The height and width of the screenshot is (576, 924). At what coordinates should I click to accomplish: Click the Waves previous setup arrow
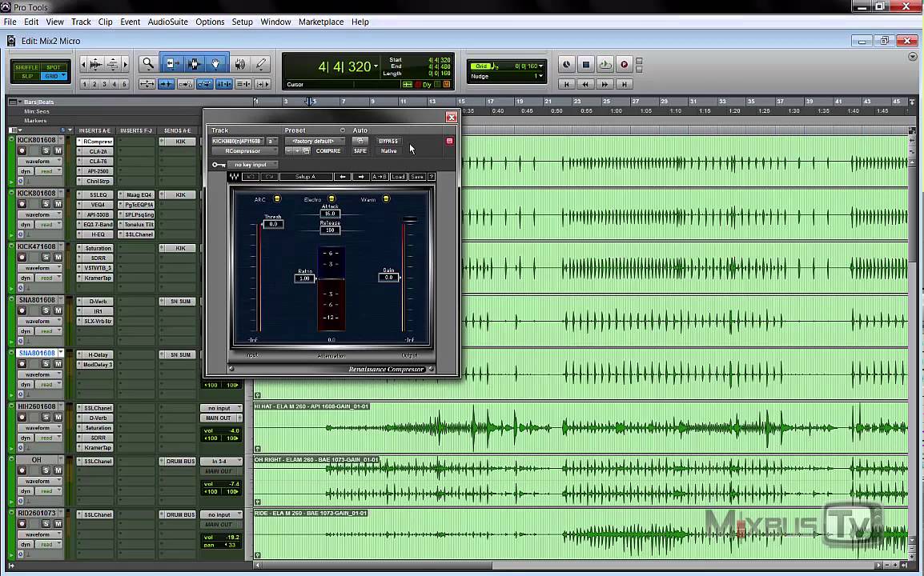(343, 177)
